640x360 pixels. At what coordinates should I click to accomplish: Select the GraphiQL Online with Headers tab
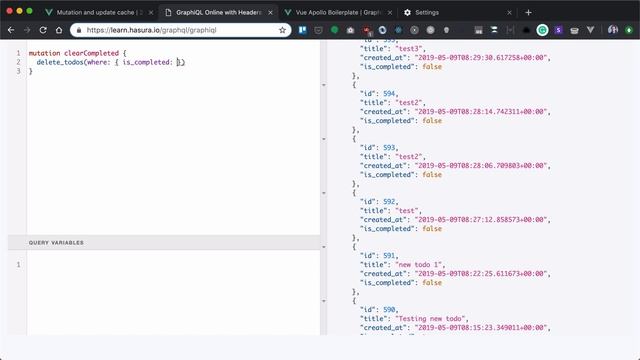click(219, 13)
